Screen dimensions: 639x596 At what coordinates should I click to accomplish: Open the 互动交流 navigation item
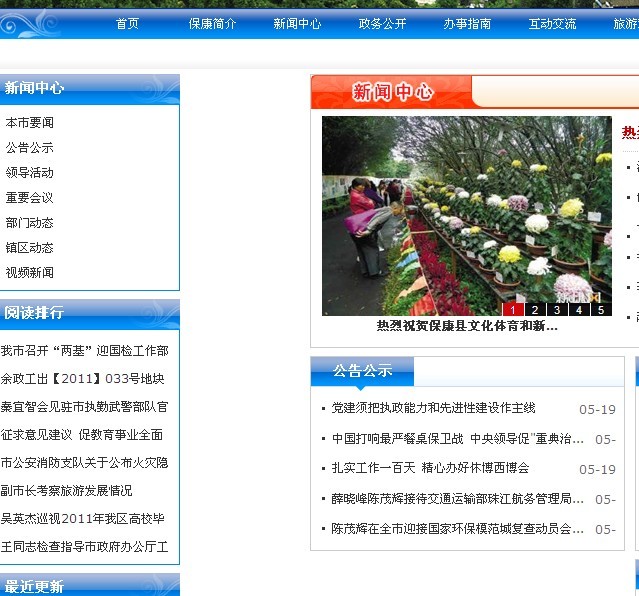552,24
